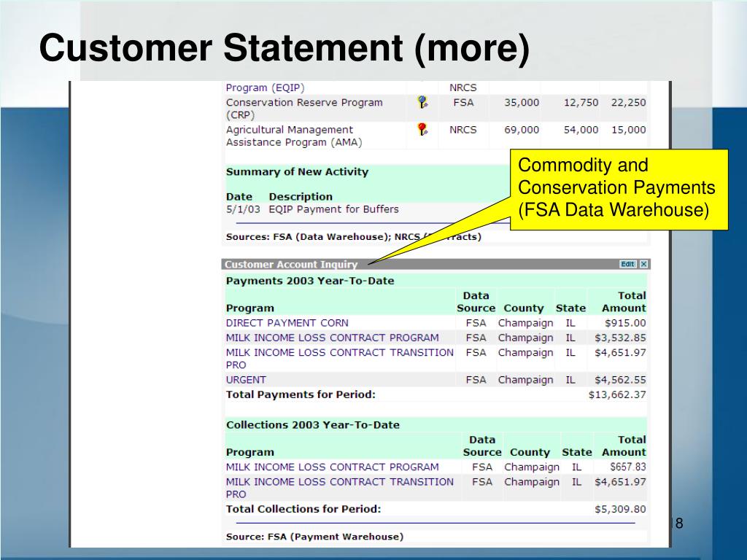This screenshot has width=747, height=560.
Task: Select total payments value $13,662.37
Action: click(x=617, y=394)
